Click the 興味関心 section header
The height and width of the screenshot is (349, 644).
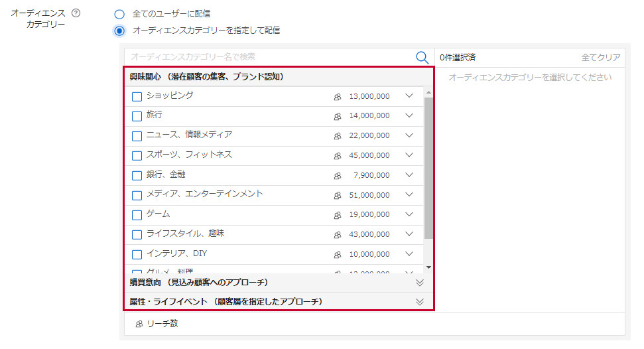click(207, 77)
